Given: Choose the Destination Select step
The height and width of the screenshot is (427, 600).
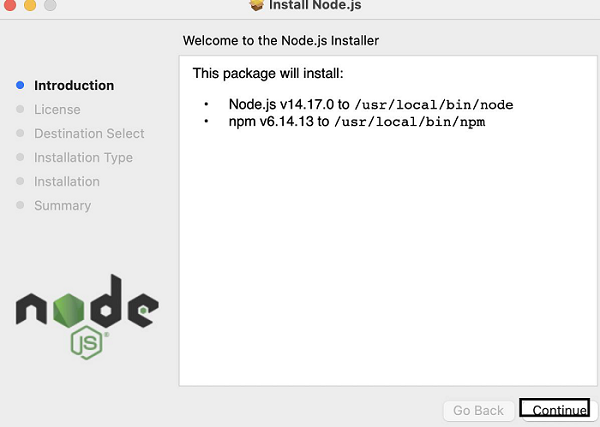Looking at the screenshot, I should (89, 134).
